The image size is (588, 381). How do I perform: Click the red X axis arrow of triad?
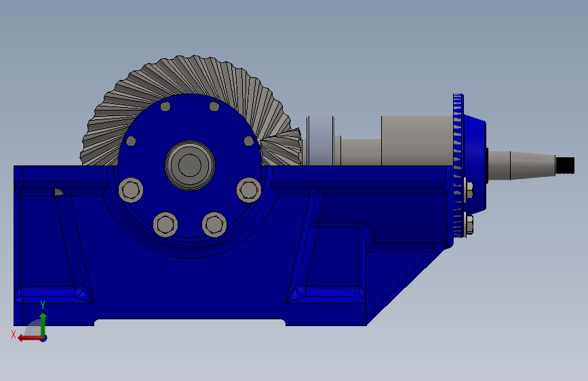click(30, 338)
